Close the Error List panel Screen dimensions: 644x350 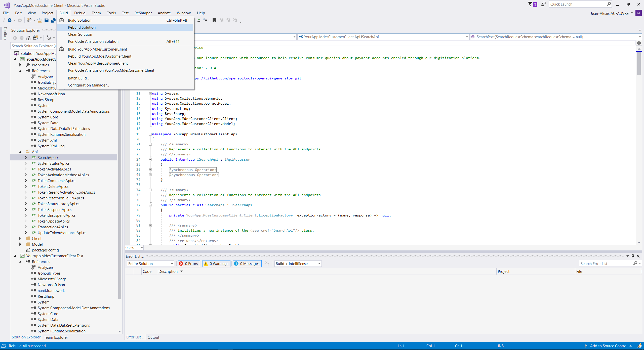click(638, 256)
